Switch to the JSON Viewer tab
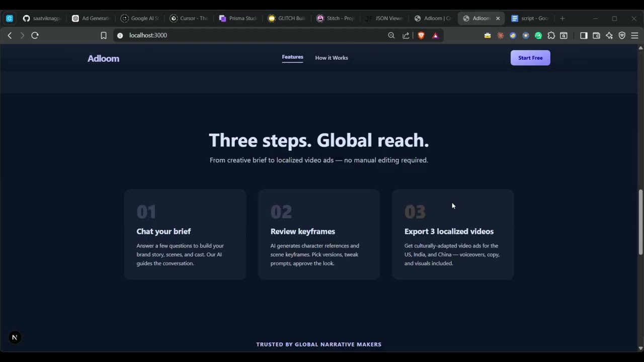 tap(385, 18)
